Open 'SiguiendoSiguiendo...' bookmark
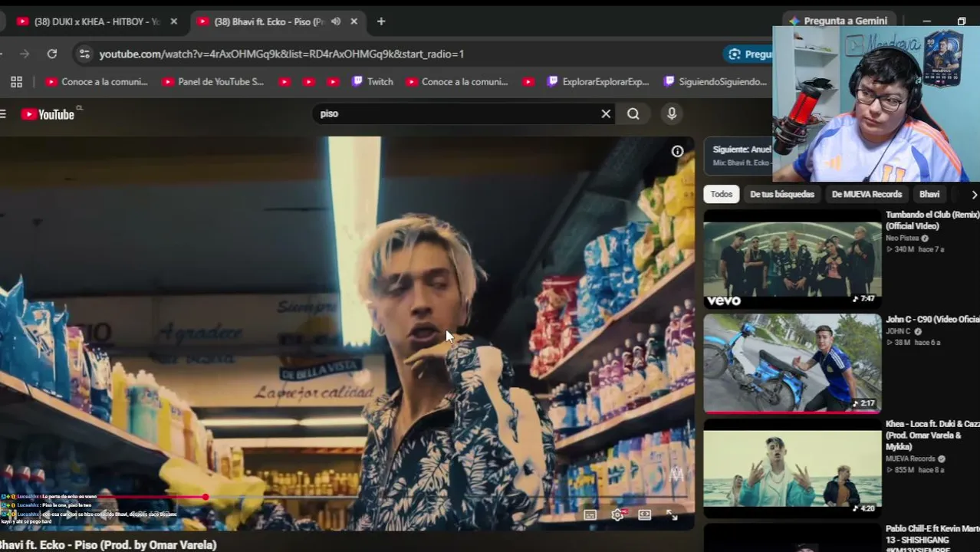This screenshot has height=552, width=980. coord(715,82)
